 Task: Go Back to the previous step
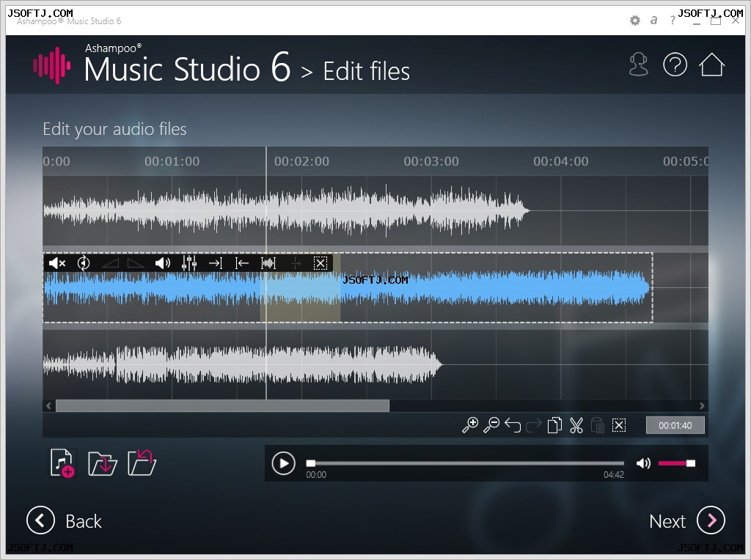[x=65, y=520]
